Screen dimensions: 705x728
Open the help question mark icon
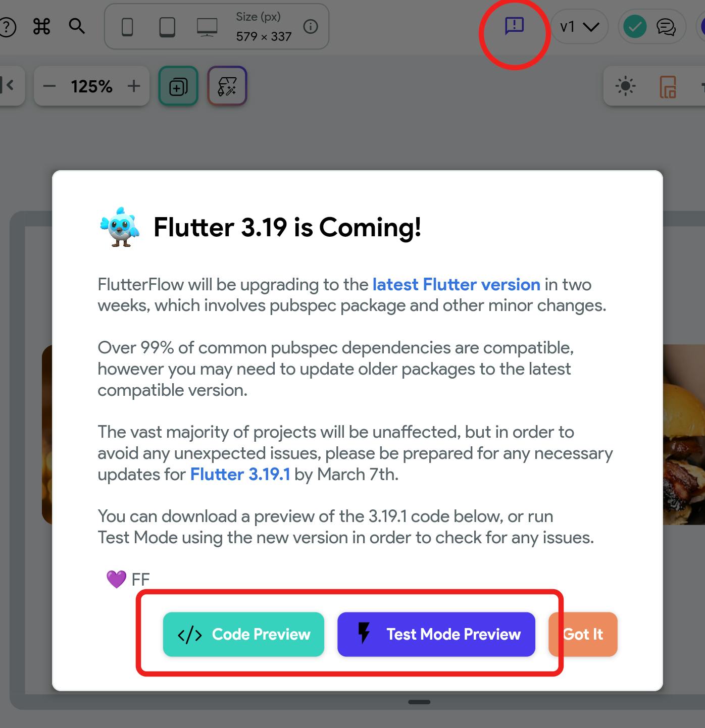tap(6, 27)
